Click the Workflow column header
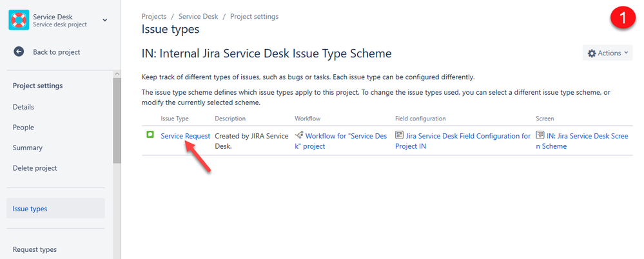This screenshot has height=259, width=644. coord(307,119)
